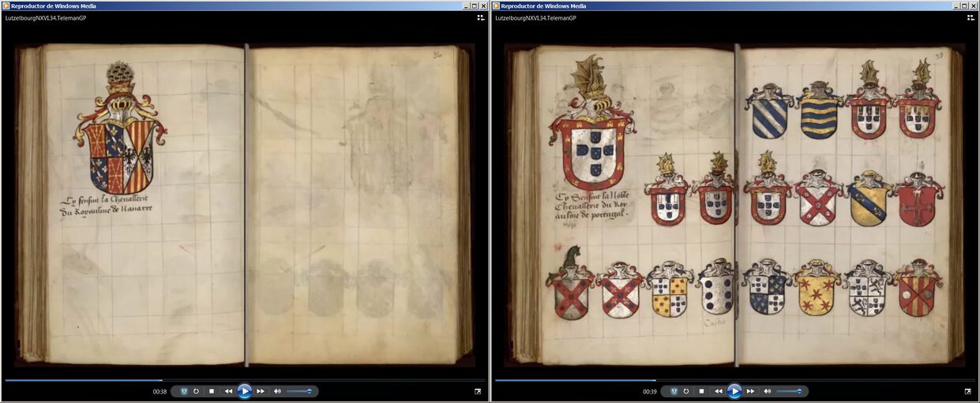Click the LutzelbourgNXVI.34.TelemanGP title in right player
This screenshot has width=980, height=403.
[535, 17]
